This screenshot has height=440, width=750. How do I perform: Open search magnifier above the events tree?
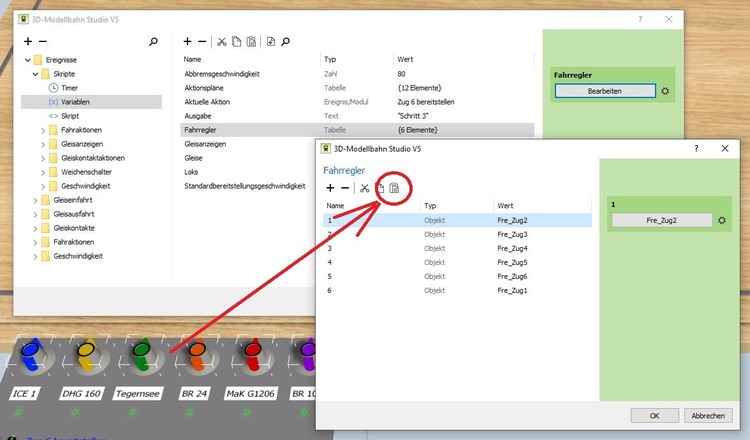point(154,42)
